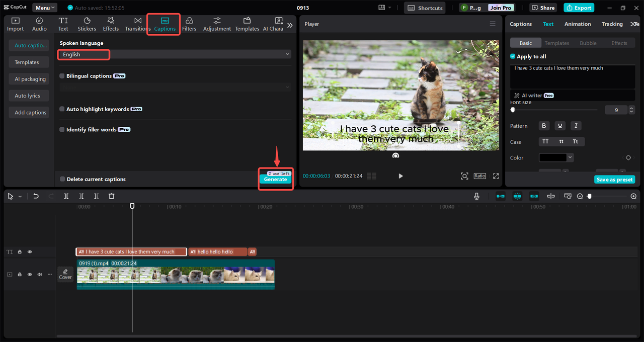Toggle clip linkage in the timeline
644x342 pixels.
534,196
